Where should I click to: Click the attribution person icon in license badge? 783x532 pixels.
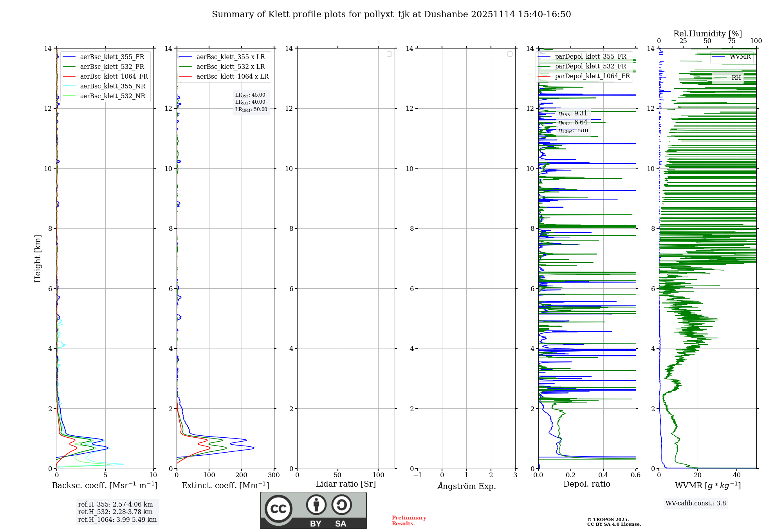316,505
